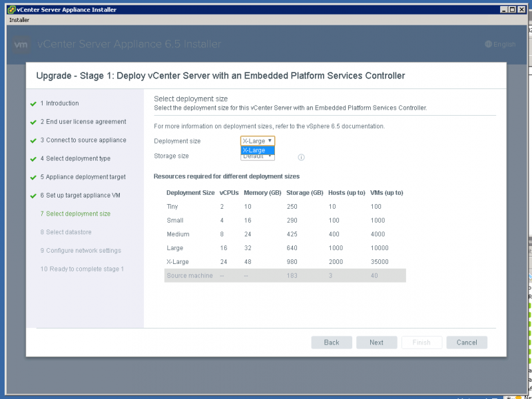This screenshot has height=399, width=532.
Task: Open the Deployment size dropdown
Action: click(257, 141)
